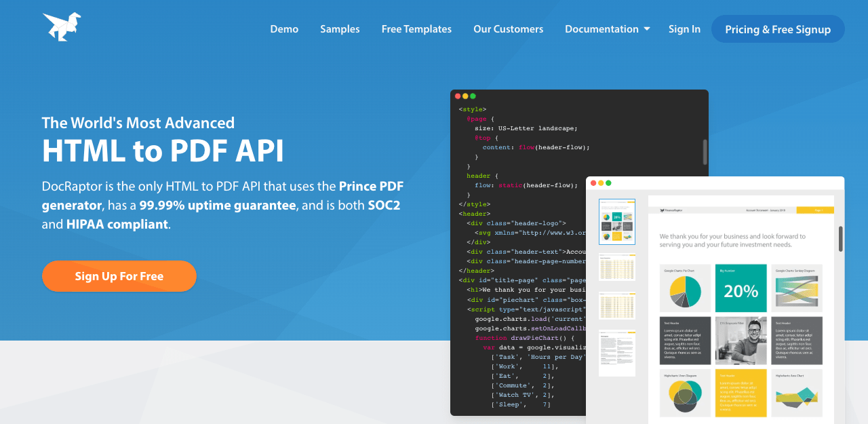Click the DocRaptor dinosaur logo
The image size is (868, 424).
[61, 27]
